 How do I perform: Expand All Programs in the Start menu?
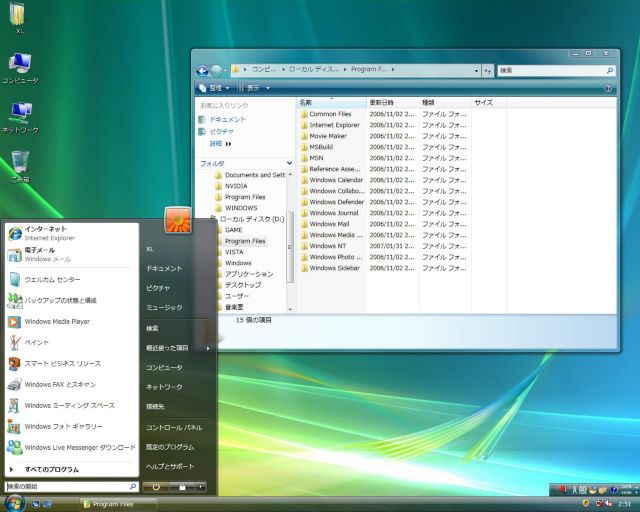coord(71,470)
